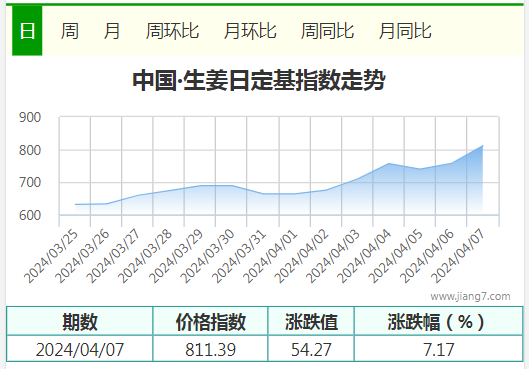This screenshot has height=369, width=529.
Task: Click the 2024/03/29 x-axis date label
Action: pyautogui.click(x=176, y=256)
